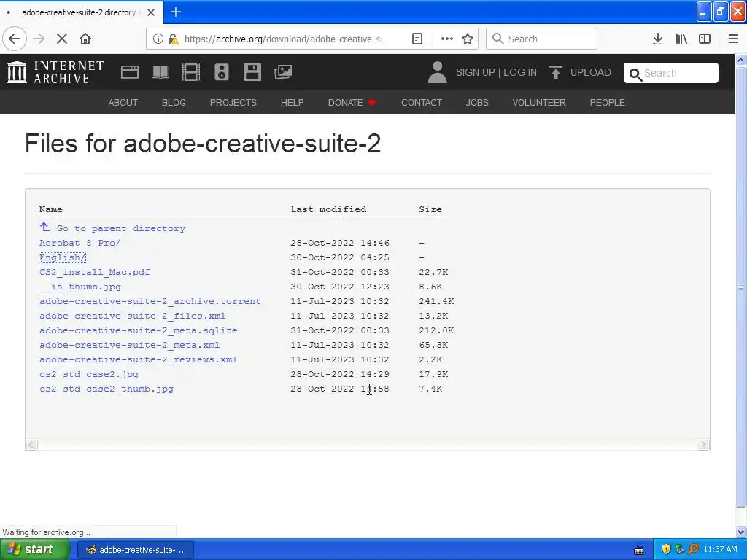The width and height of the screenshot is (747, 560).
Task: Open the Firefox library icon
Action: pos(681,39)
